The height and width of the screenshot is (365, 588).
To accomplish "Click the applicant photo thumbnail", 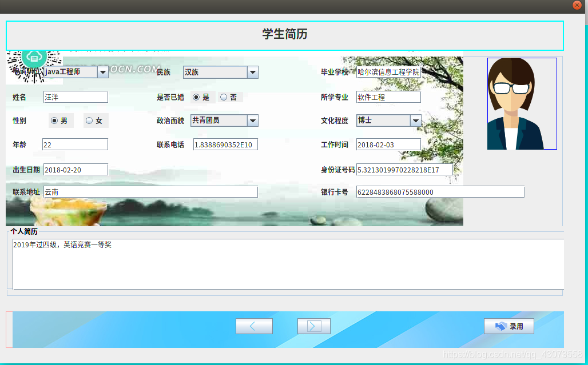I will click(x=522, y=103).
